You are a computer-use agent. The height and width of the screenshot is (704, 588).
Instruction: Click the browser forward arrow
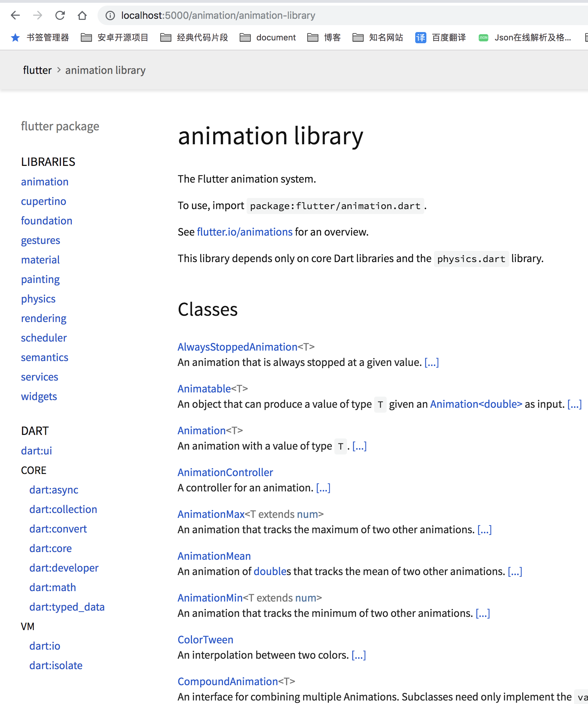38,15
